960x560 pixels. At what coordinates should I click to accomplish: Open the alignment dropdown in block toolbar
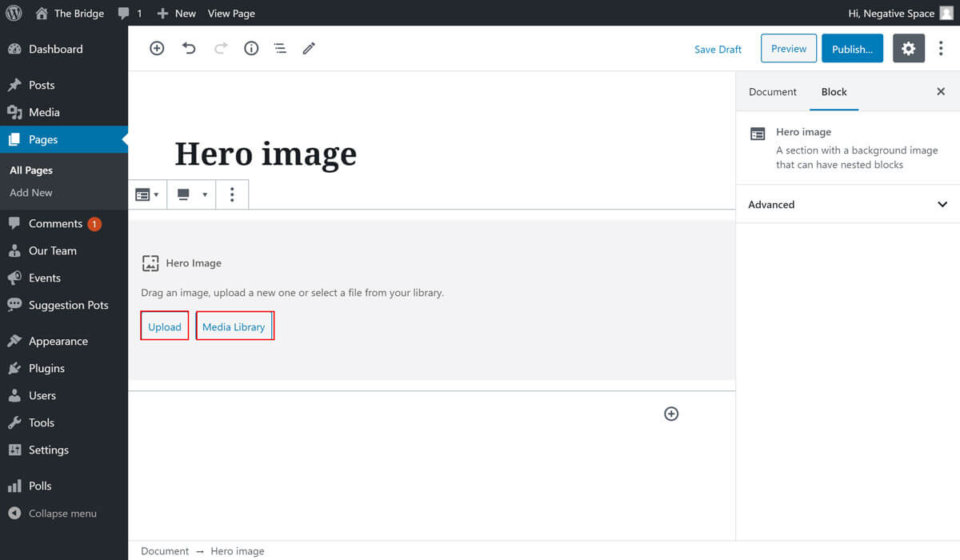click(192, 194)
